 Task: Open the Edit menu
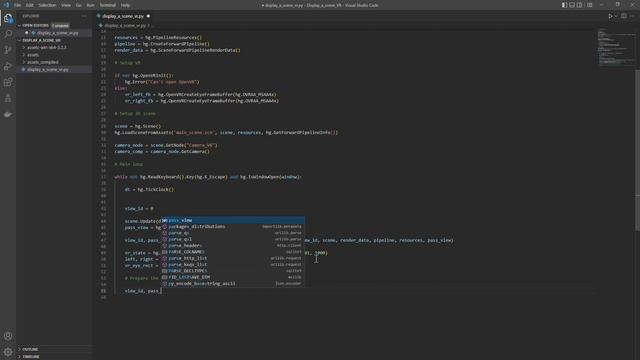pos(30,5)
